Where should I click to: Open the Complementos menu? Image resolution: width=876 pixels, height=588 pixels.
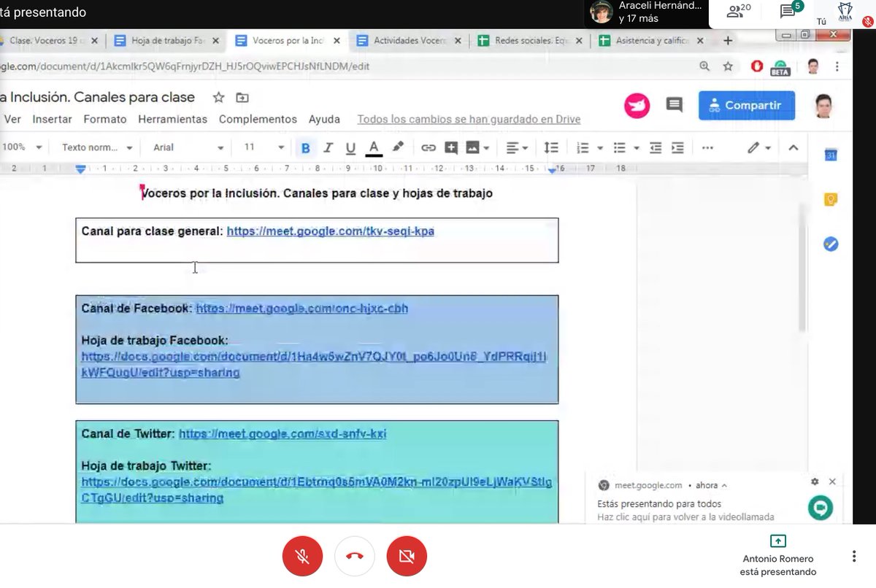tap(258, 119)
